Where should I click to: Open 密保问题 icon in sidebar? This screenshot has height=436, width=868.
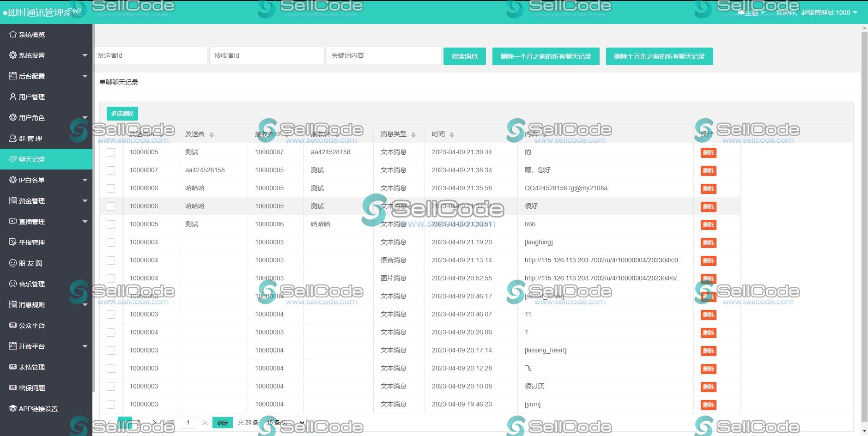13,388
